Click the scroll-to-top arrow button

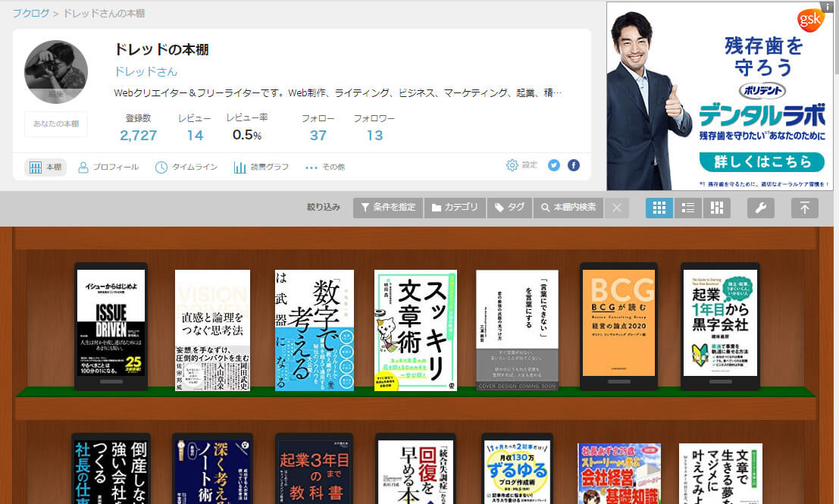[x=804, y=208]
